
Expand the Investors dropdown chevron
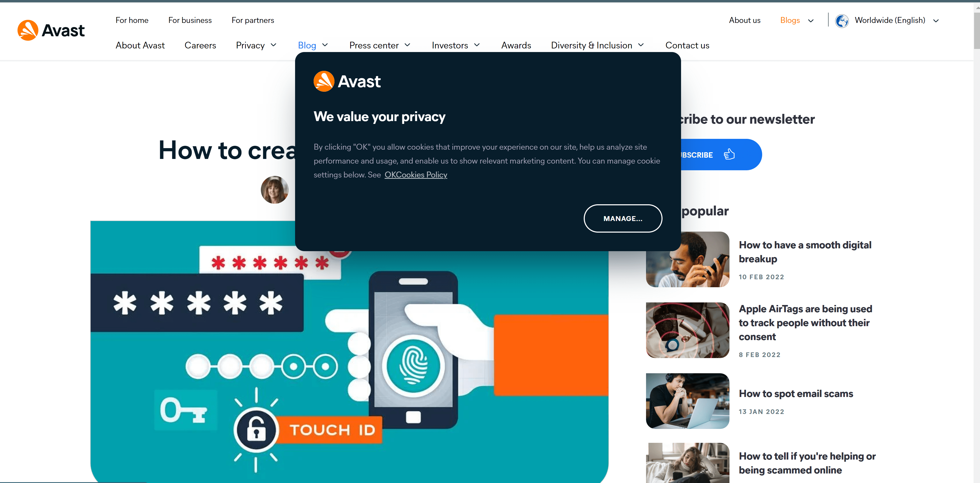[x=477, y=45]
